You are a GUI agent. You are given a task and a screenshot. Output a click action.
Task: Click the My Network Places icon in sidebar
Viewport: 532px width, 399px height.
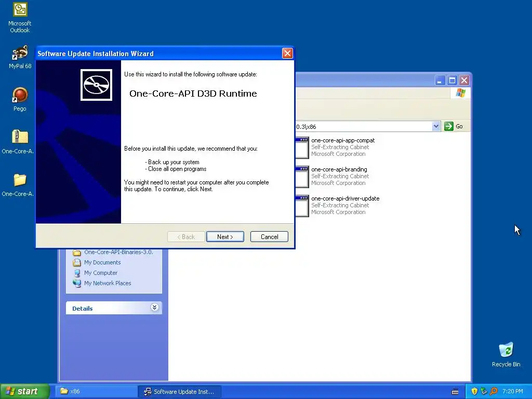click(x=77, y=283)
